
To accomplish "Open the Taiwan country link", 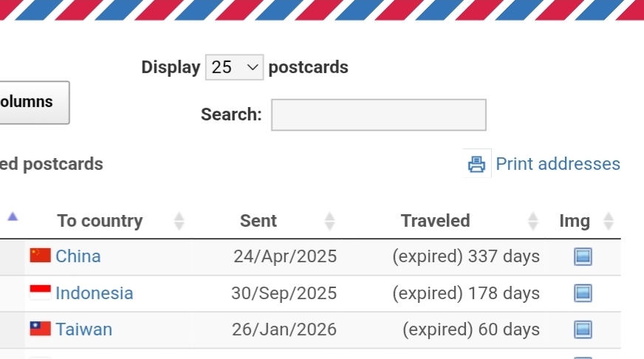I will [84, 329].
